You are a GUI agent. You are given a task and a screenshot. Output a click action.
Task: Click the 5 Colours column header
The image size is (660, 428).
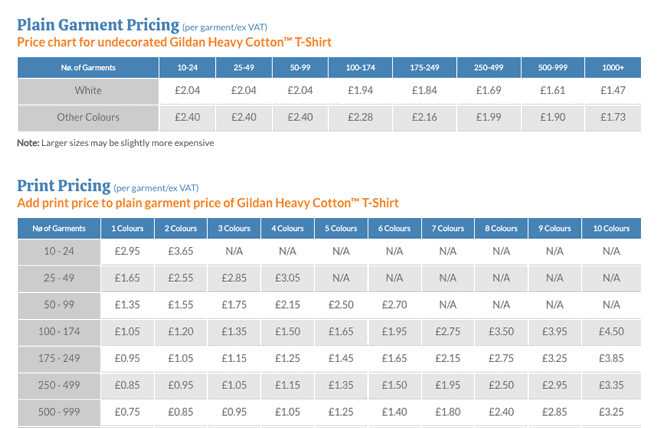tap(340, 228)
